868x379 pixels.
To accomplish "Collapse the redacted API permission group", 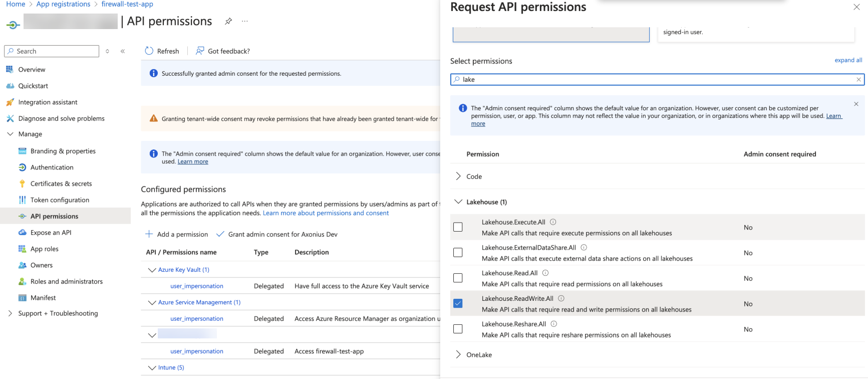I will point(152,335).
